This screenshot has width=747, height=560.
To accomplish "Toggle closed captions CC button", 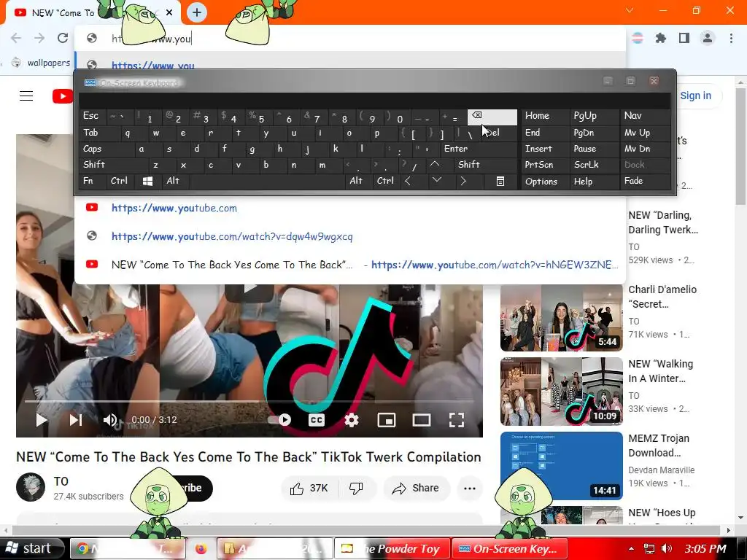I will (317, 419).
